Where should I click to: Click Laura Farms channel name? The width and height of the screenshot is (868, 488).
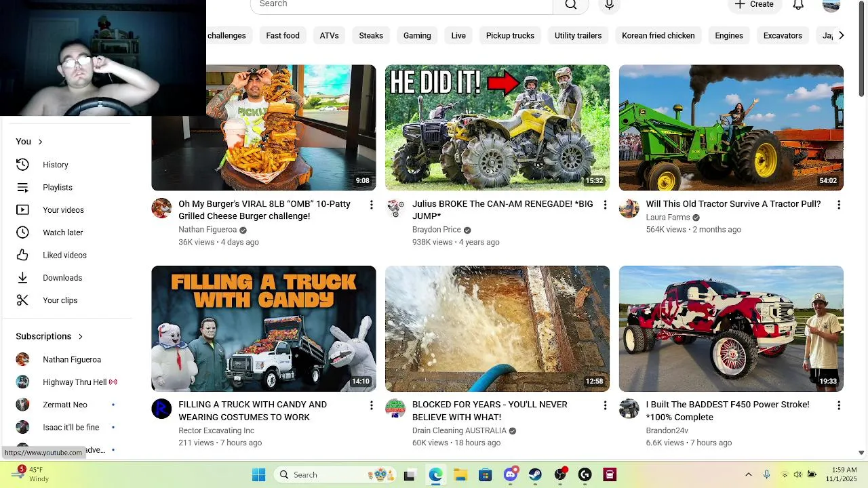pyautogui.click(x=668, y=218)
